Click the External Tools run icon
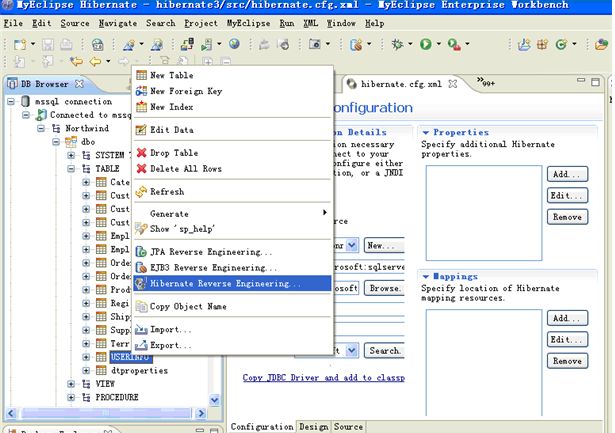 454,44
